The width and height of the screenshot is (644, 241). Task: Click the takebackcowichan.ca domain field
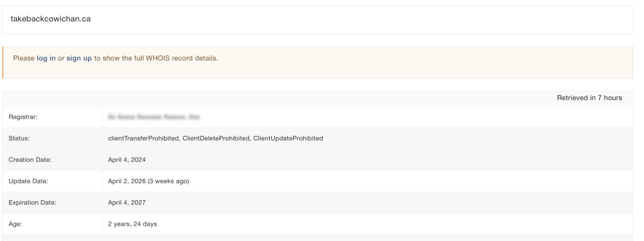point(318,20)
